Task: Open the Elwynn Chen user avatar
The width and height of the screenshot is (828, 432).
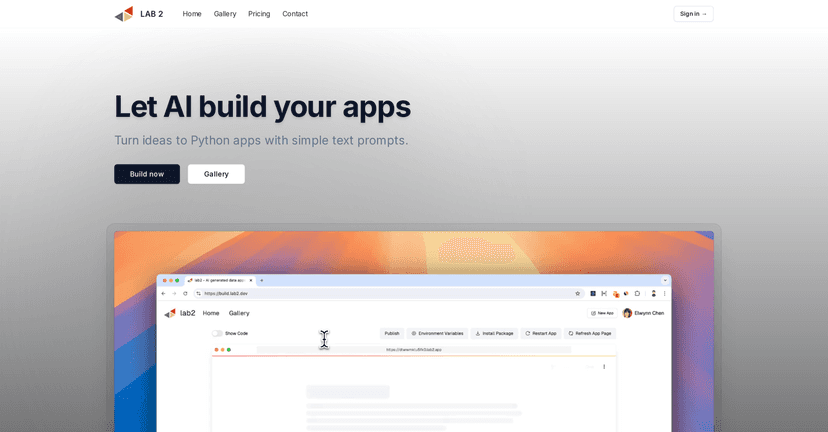Action: (x=628, y=313)
